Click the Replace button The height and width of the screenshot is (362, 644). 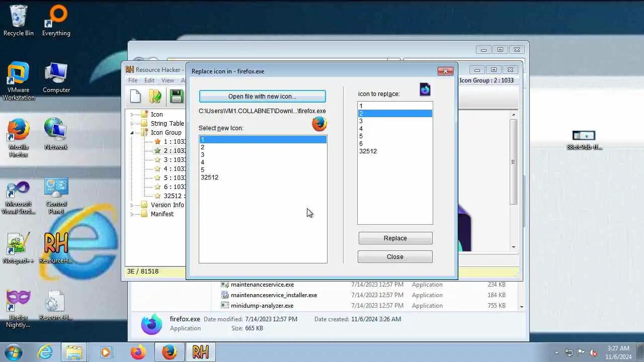click(395, 238)
